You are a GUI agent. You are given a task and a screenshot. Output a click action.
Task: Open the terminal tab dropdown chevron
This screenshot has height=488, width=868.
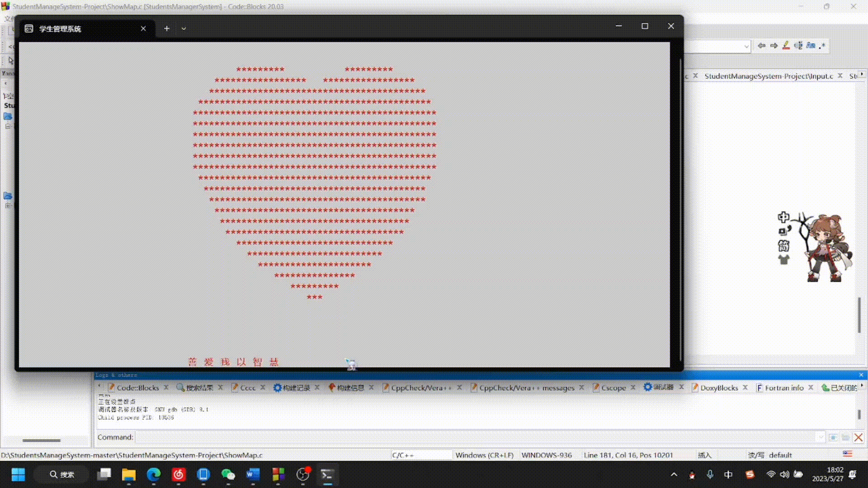click(184, 28)
